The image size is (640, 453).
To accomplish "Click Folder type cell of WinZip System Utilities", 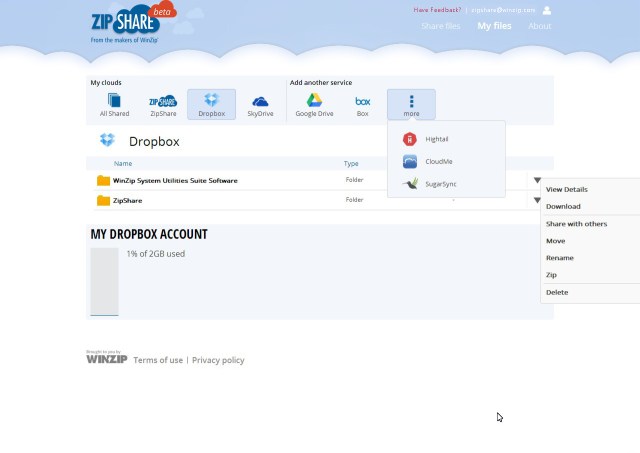I will point(354,180).
